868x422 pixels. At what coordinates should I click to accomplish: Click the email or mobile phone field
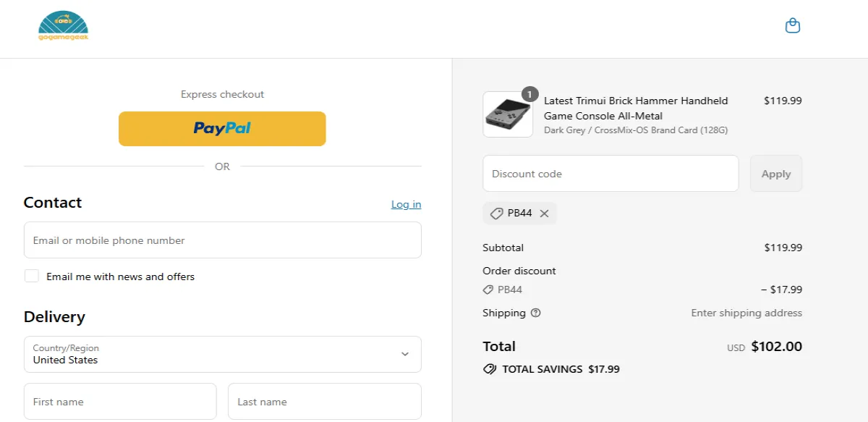point(222,240)
